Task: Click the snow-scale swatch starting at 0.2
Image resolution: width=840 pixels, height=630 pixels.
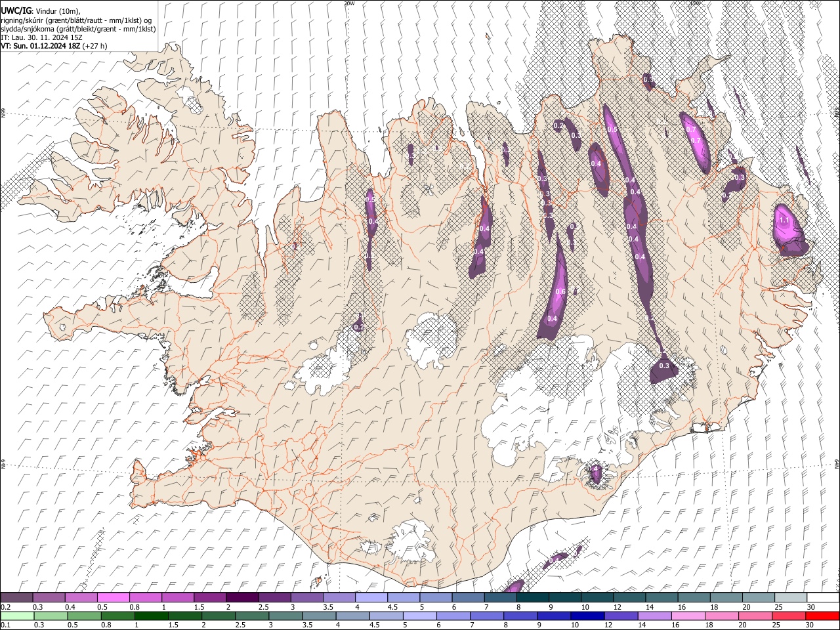Action: click(16, 597)
